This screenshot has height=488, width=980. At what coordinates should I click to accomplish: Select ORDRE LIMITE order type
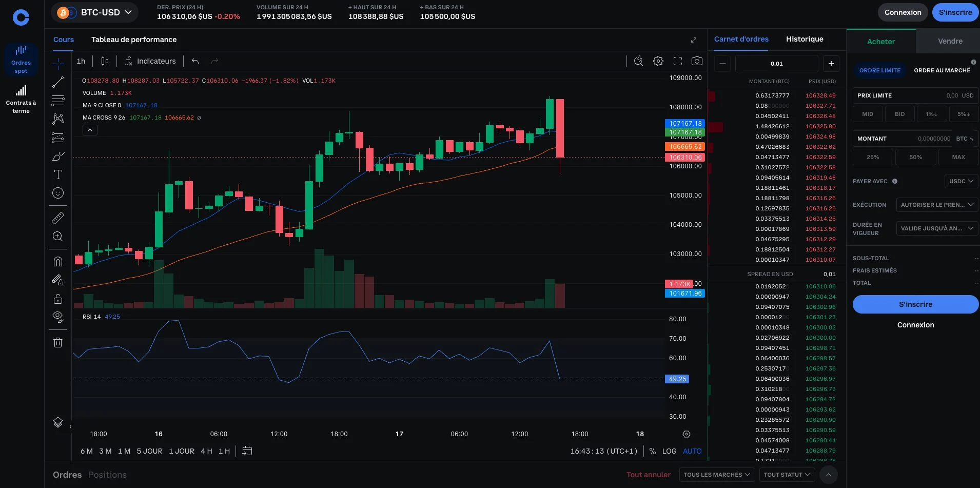click(880, 70)
